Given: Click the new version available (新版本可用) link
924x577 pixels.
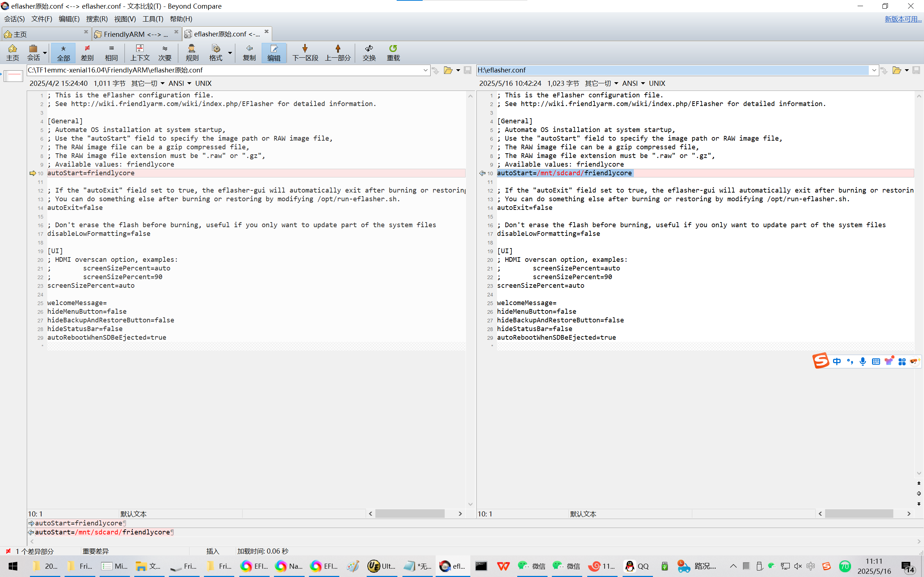Looking at the screenshot, I should point(903,19).
